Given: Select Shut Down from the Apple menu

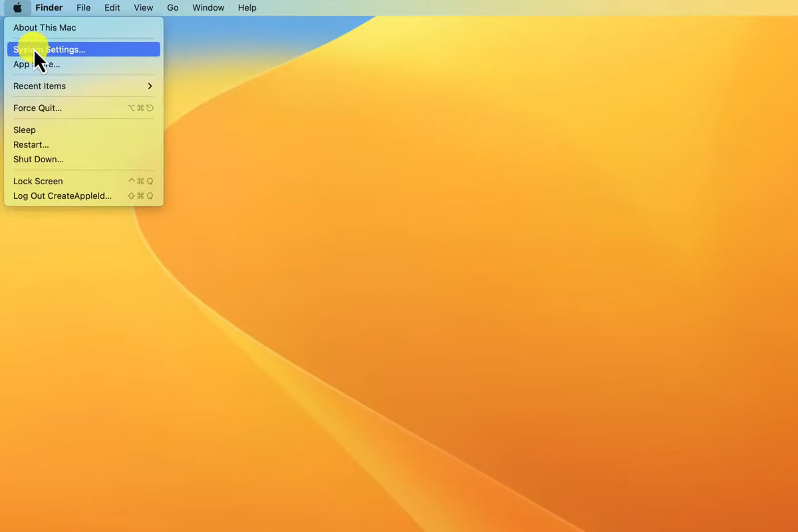Looking at the screenshot, I should (x=39, y=160).
